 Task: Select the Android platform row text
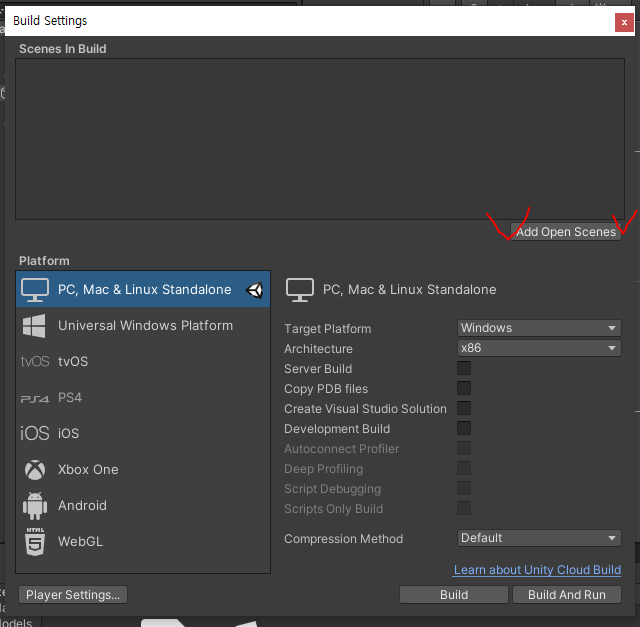(82, 506)
